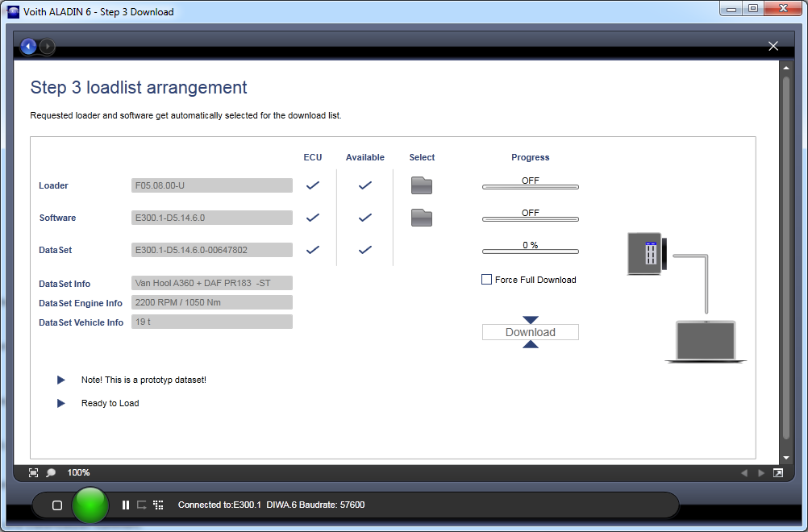Click the green connection status light
This screenshot has height=532, width=808.
pyautogui.click(x=90, y=505)
